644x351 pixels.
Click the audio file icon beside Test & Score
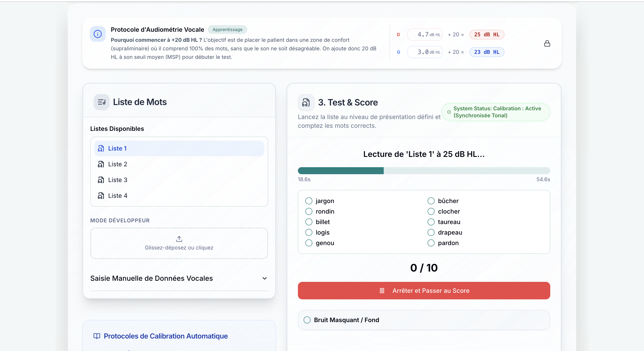coord(306,102)
